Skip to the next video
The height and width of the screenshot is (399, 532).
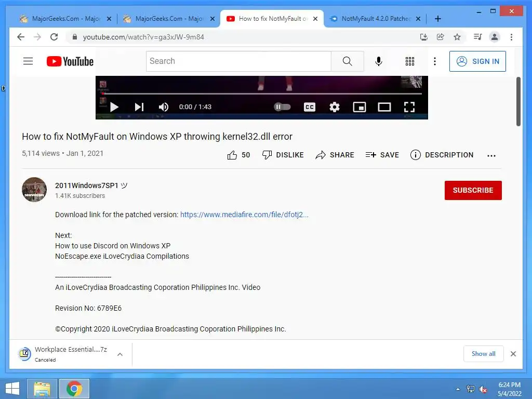tap(139, 107)
